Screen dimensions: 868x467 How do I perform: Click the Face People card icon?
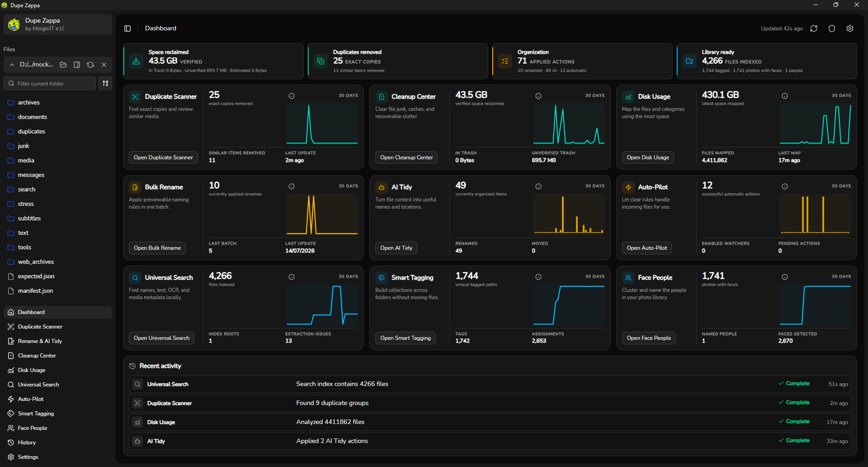pyautogui.click(x=628, y=278)
